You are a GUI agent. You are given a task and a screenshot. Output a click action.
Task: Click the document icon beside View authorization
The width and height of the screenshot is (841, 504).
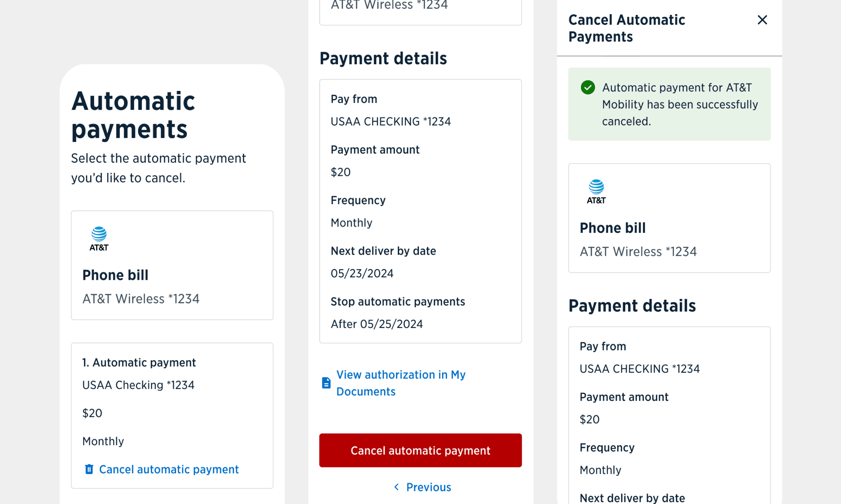click(x=326, y=383)
